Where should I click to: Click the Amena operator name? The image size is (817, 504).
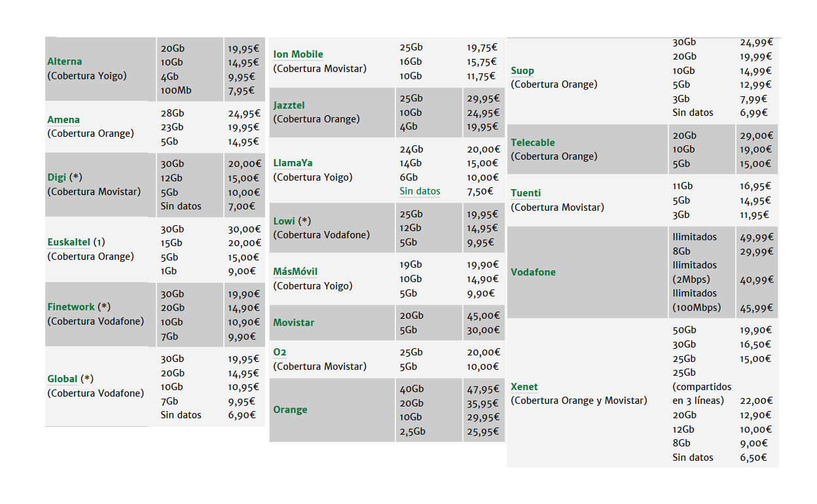click(64, 120)
